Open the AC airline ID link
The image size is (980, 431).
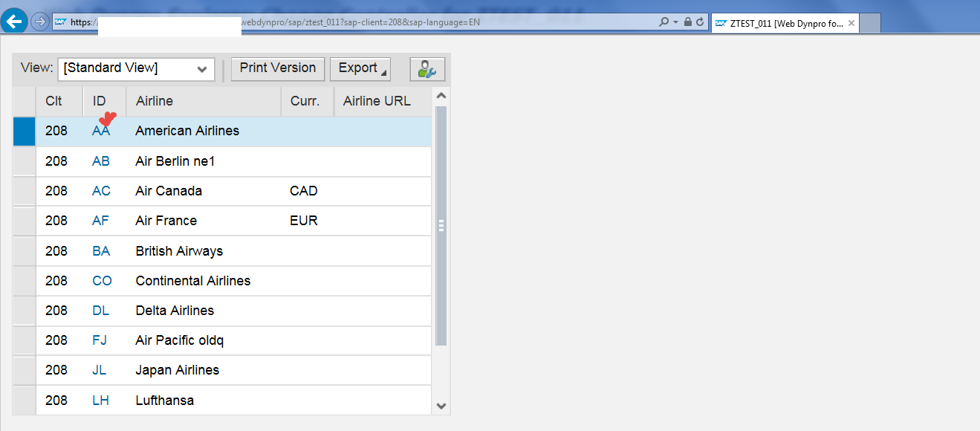(101, 191)
